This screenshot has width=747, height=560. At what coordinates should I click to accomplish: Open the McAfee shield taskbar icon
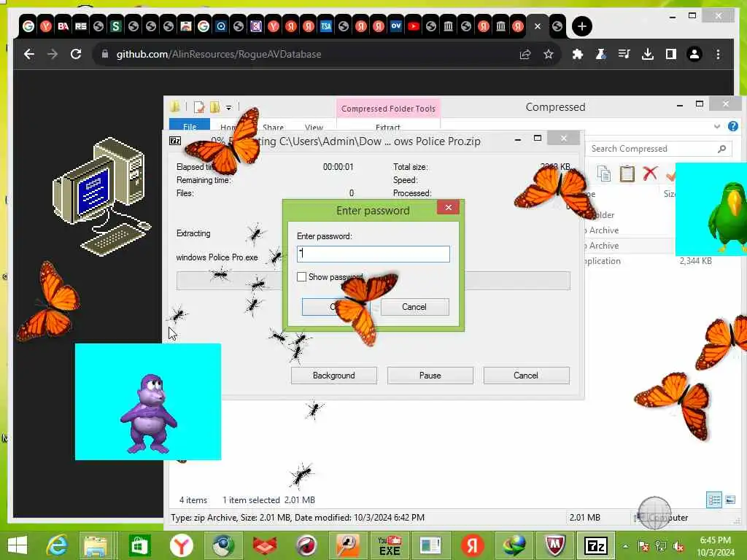(x=555, y=545)
